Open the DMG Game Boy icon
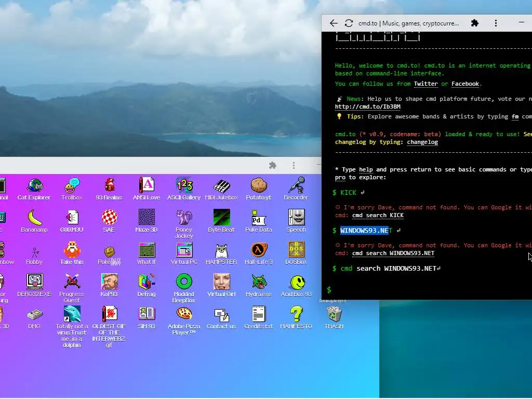 34,318
